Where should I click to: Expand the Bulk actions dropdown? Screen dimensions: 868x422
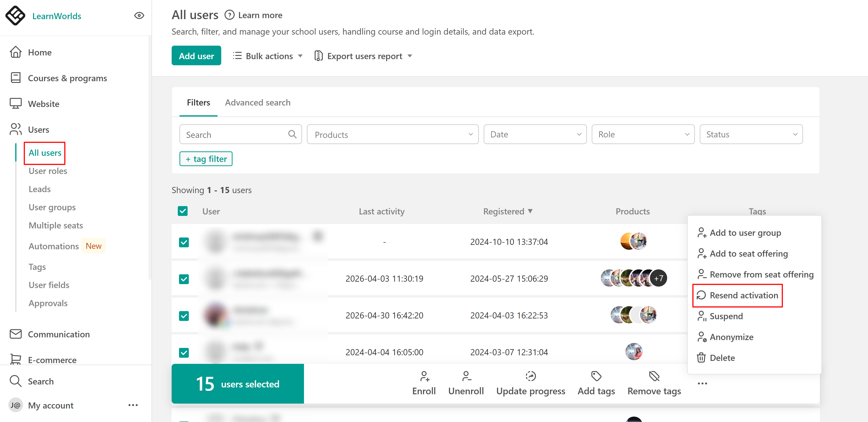[x=268, y=56]
